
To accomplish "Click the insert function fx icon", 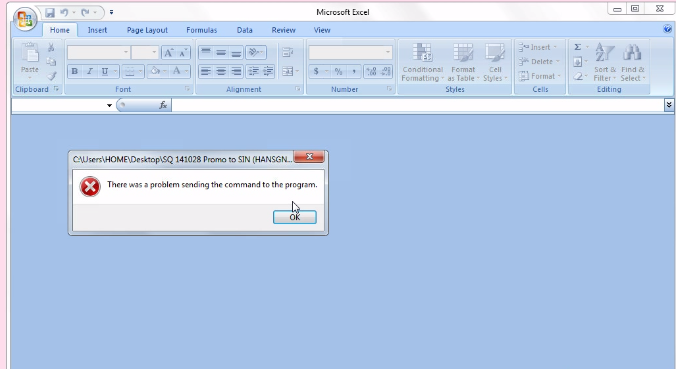I will point(163,105).
